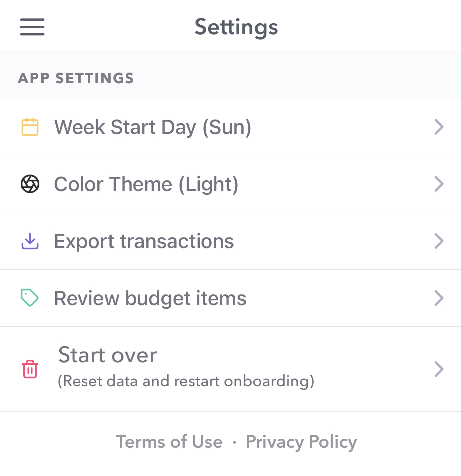Tap the green budget tag icon
Image resolution: width=461 pixels, height=476 pixels.
(x=29, y=297)
